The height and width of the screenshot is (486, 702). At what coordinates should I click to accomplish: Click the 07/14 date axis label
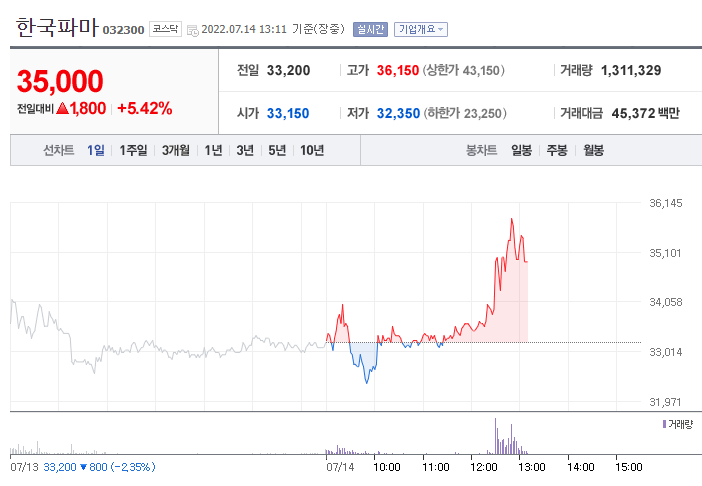pos(340,467)
